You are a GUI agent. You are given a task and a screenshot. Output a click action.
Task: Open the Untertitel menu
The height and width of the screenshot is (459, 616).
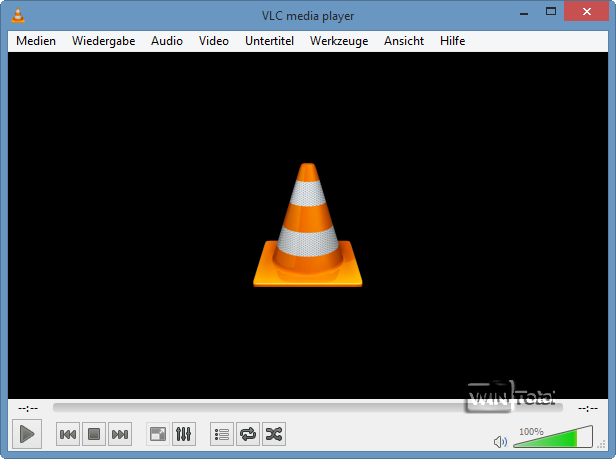coord(270,41)
